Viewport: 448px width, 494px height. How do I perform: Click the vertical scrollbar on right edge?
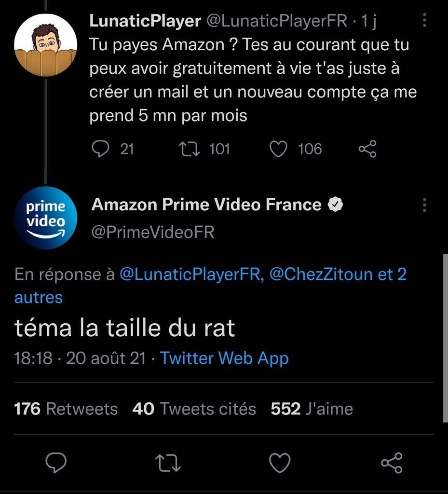click(x=445, y=338)
